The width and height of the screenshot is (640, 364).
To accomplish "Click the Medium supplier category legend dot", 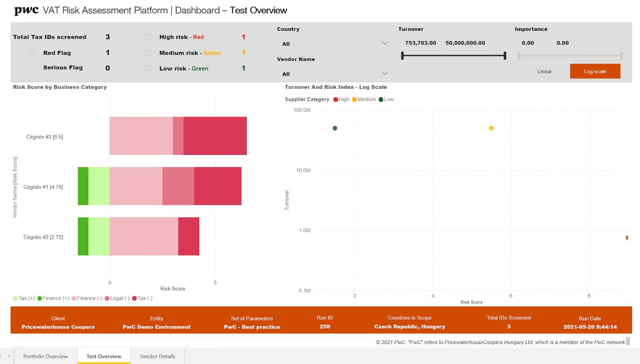I will pyautogui.click(x=354, y=100).
